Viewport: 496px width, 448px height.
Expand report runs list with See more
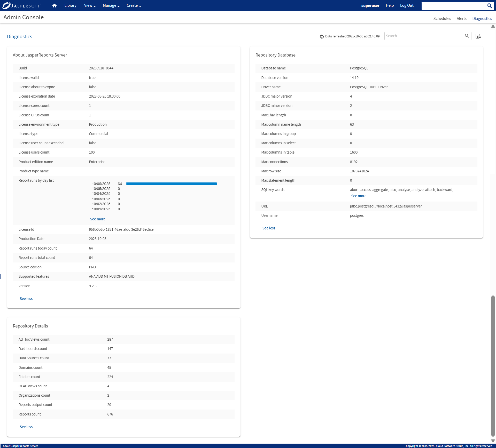pyautogui.click(x=98, y=219)
